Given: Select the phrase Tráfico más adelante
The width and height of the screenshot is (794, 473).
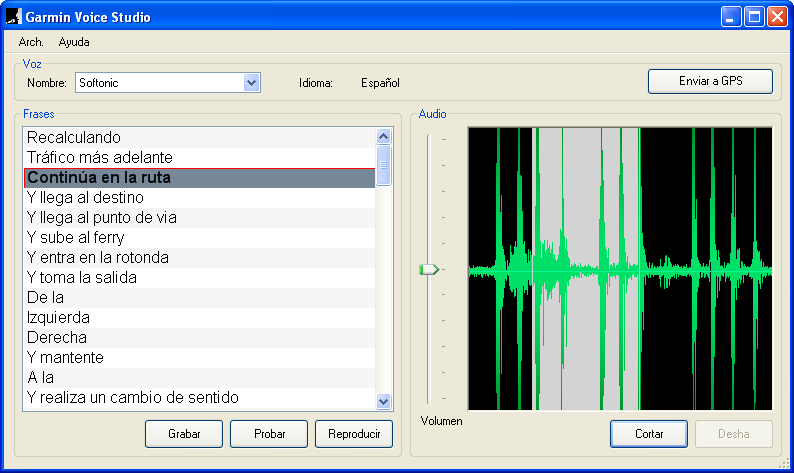Looking at the screenshot, I should [x=199, y=157].
